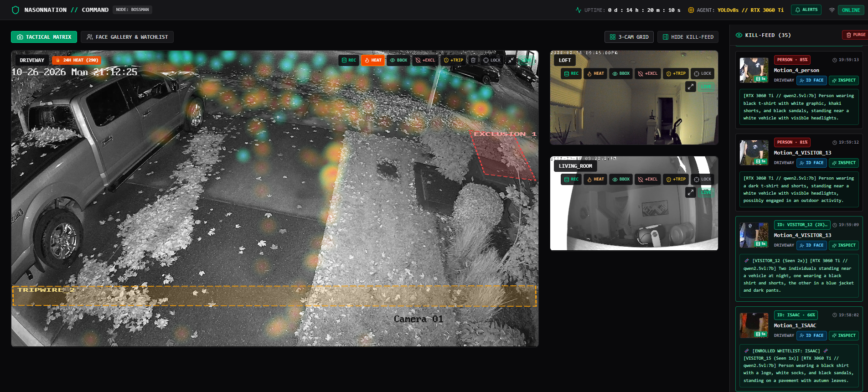This screenshot has width=868, height=392.
Task: Add exclusion zone on Loft camera
Action: (647, 73)
